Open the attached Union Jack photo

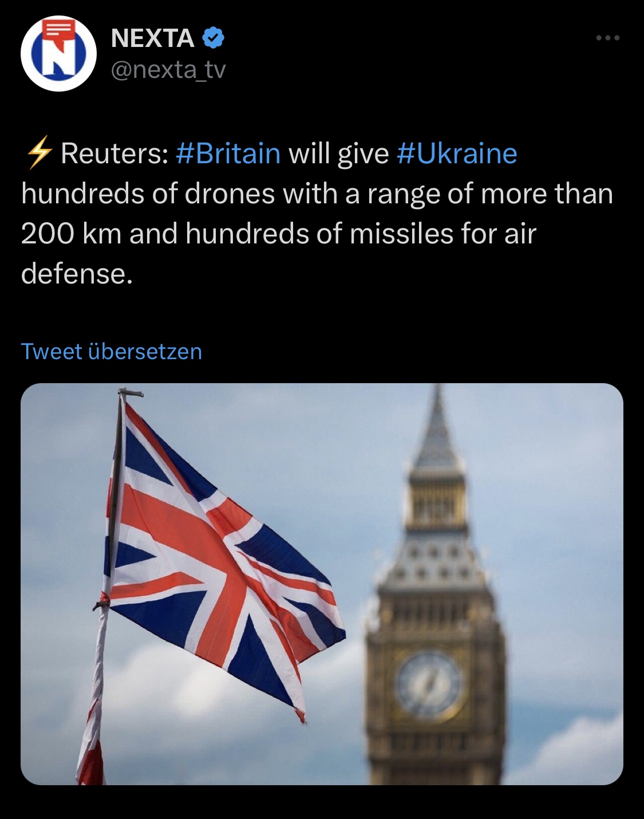(x=322, y=584)
